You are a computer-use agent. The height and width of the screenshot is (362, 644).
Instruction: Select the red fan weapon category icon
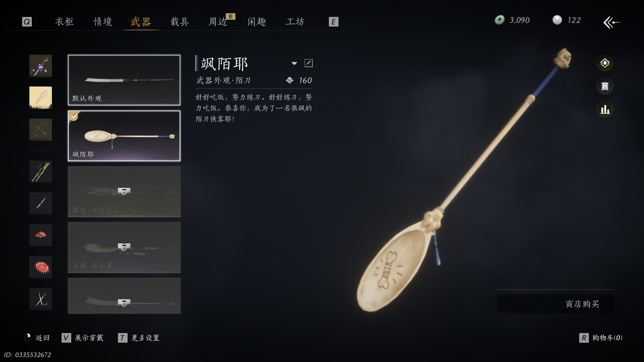tap(41, 235)
